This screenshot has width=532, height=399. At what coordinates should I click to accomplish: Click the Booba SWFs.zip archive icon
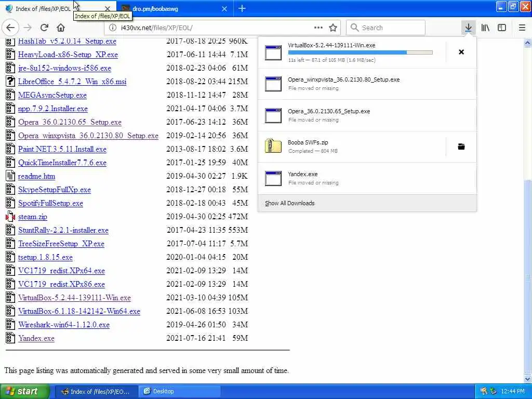(x=273, y=146)
